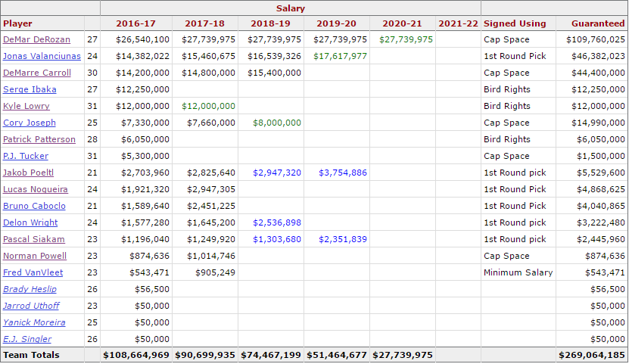The width and height of the screenshot is (629, 364).
Task: Select Serge Ibaka's name link
Action: point(29,89)
